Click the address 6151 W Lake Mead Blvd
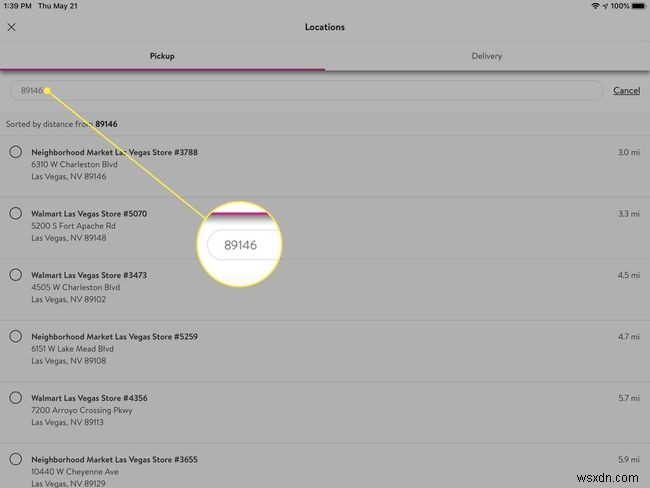This screenshot has width=650, height=488. click(73, 349)
